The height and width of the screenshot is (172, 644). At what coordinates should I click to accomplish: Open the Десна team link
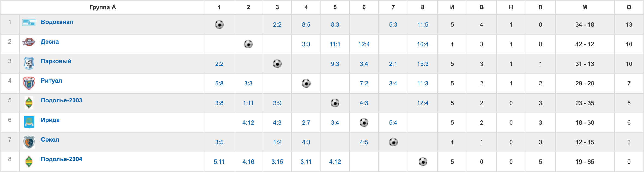pyautogui.click(x=50, y=42)
